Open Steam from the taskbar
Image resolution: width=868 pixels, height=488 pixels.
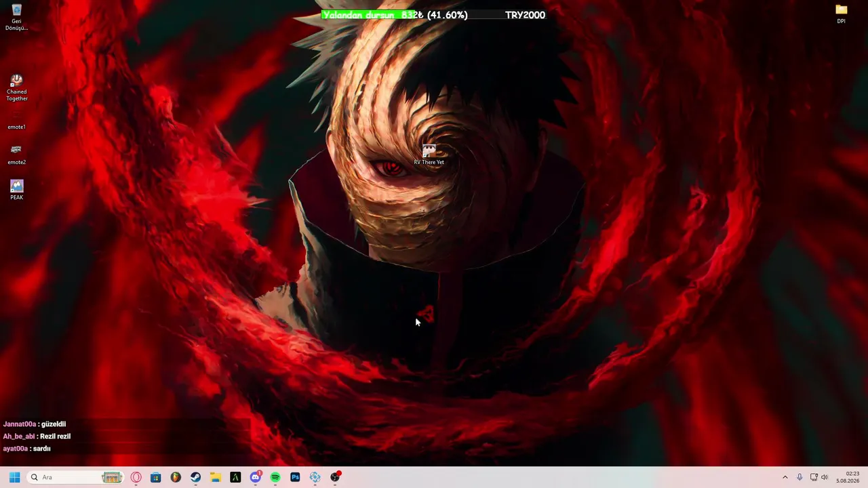(x=195, y=477)
